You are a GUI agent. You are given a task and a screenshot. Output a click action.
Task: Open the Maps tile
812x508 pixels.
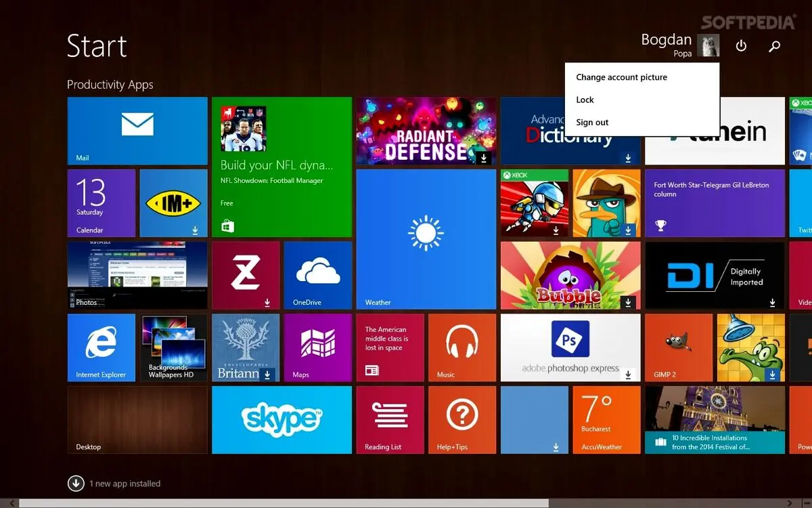tap(318, 347)
